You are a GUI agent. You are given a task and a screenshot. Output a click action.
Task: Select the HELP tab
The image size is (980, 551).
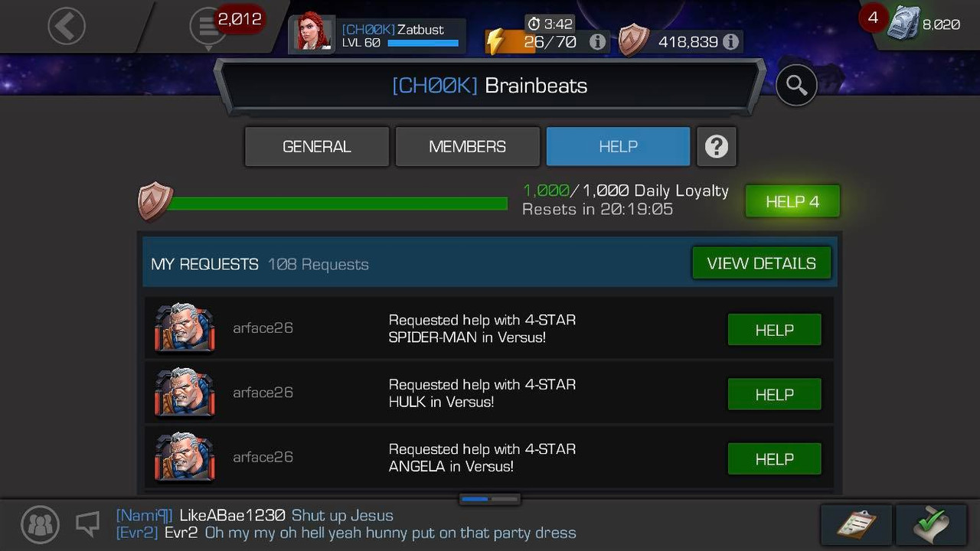pos(618,146)
